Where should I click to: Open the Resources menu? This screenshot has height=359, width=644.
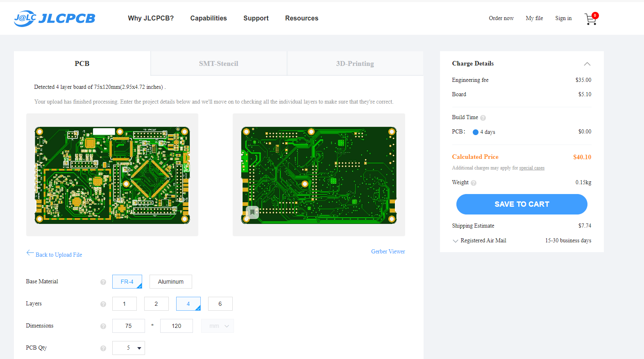point(302,18)
